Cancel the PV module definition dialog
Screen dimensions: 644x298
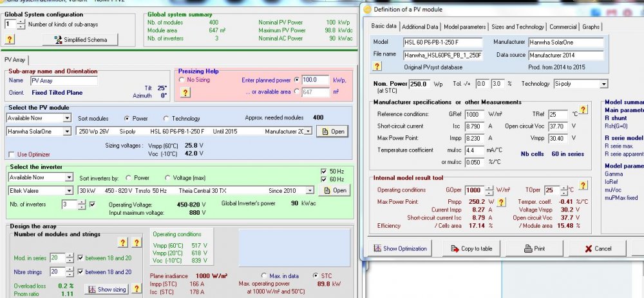598,248
